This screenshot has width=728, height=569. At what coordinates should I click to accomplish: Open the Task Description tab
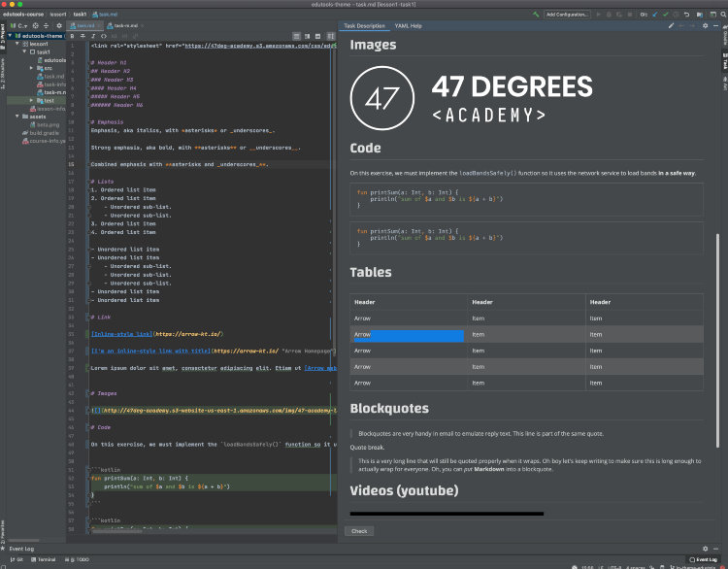pos(364,26)
